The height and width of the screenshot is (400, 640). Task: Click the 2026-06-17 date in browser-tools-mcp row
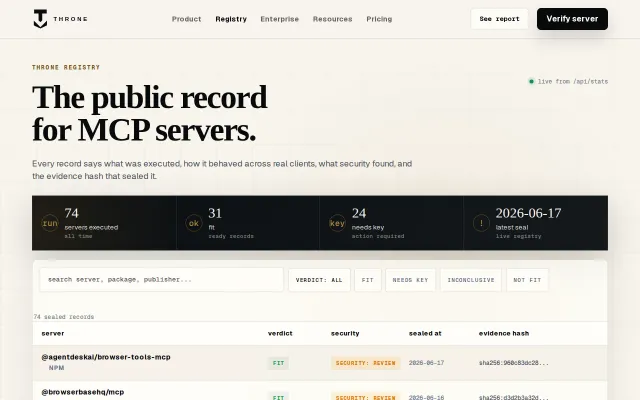(x=427, y=363)
